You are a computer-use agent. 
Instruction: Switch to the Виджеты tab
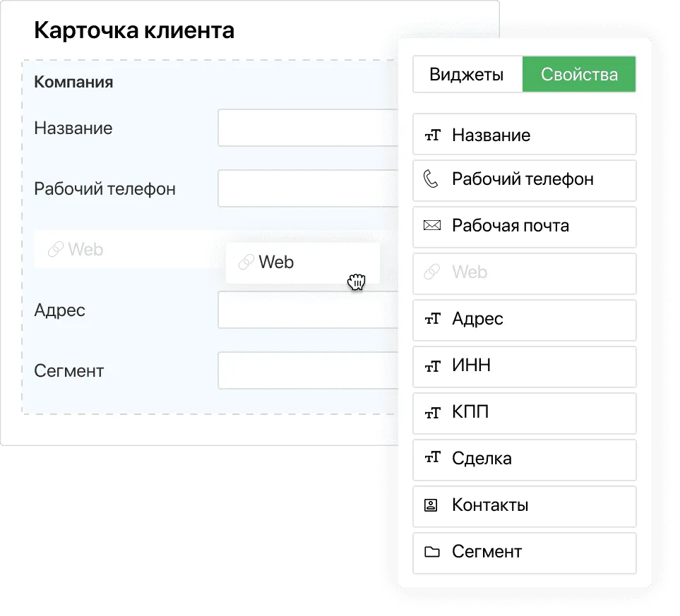pos(467,73)
